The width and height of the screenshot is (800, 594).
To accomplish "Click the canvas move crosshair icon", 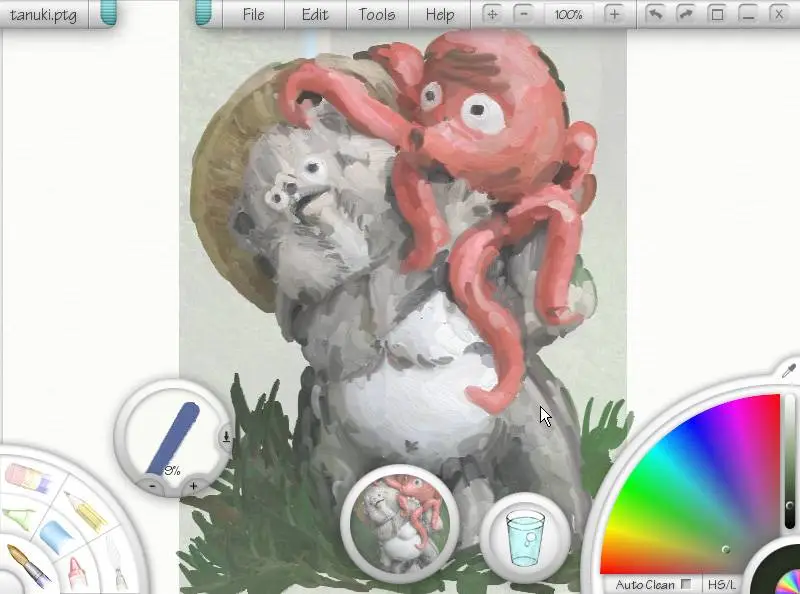I will point(492,14).
